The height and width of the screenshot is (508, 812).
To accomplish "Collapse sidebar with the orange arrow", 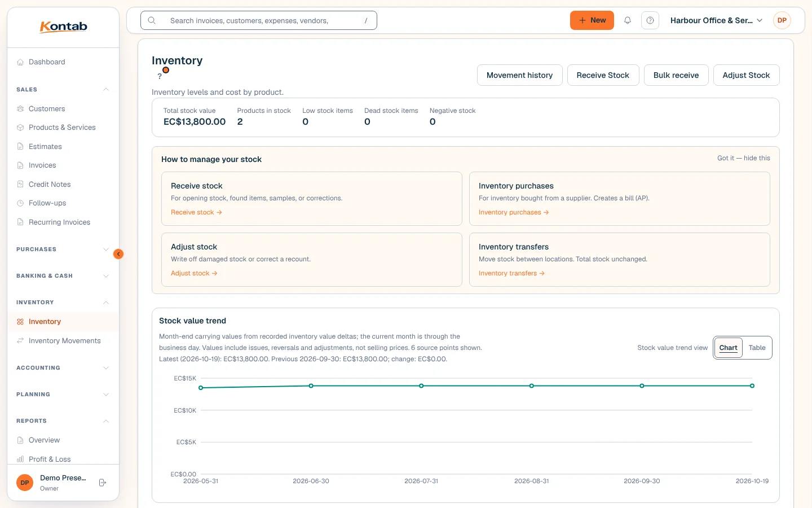I will 118,254.
